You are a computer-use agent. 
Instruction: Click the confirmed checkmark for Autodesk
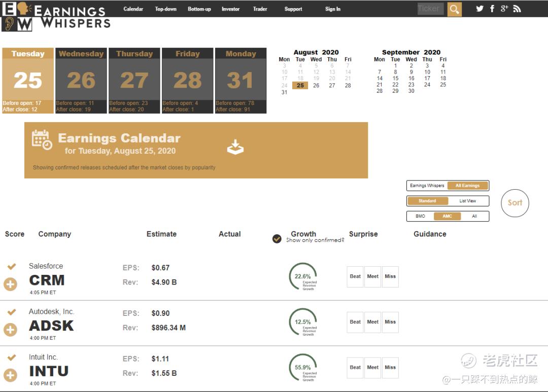[x=12, y=312]
